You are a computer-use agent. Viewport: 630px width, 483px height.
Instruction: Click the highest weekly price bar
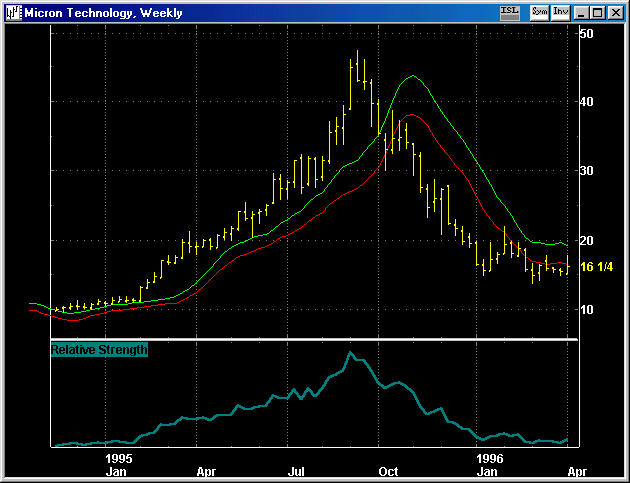point(357,66)
